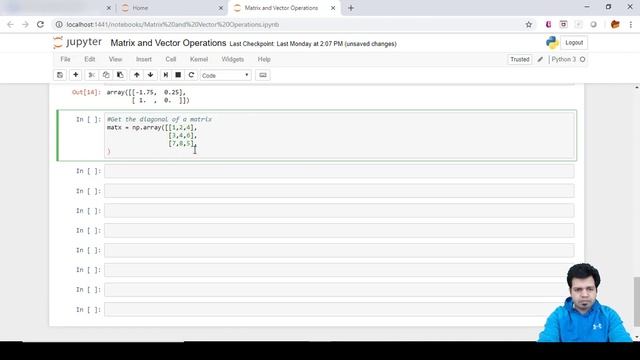Click the notebook vertical scrollbar thumb
Viewport: 640px width, 360px height.
tap(636, 301)
